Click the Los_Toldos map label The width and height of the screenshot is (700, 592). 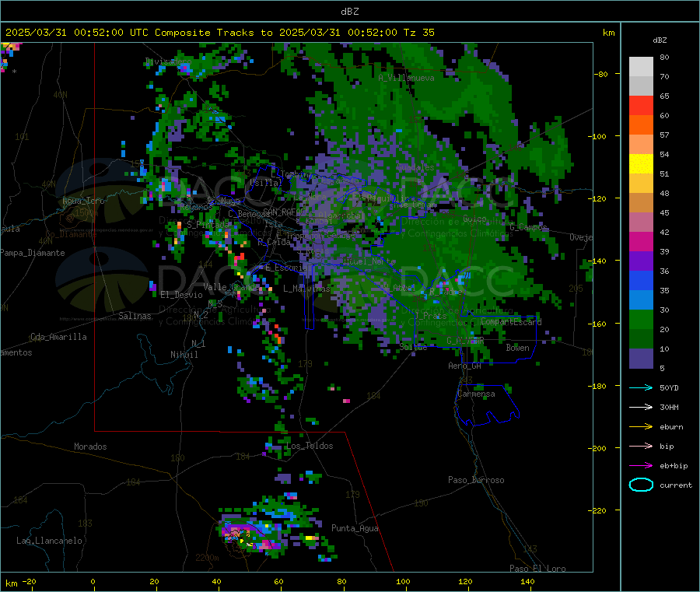pyautogui.click(x=310, y=446)
